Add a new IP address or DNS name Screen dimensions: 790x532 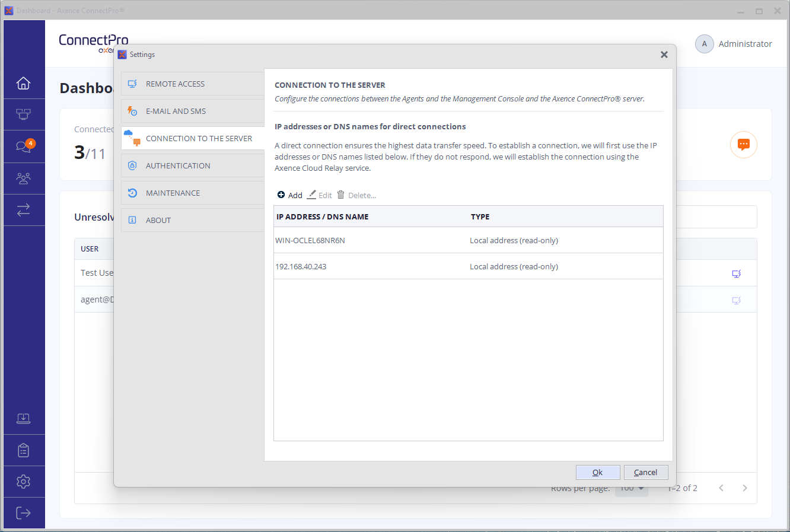(290, 195)
